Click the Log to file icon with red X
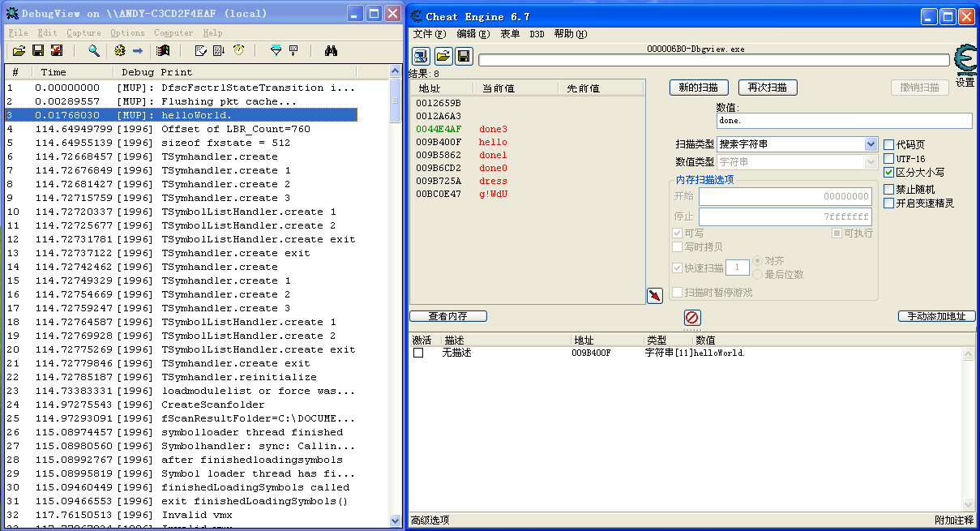 (x=56, y=50)
